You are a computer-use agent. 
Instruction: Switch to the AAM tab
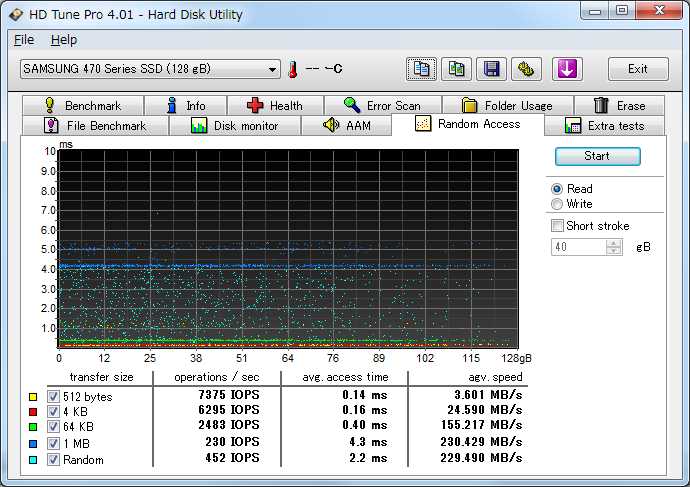coord(346,126)
